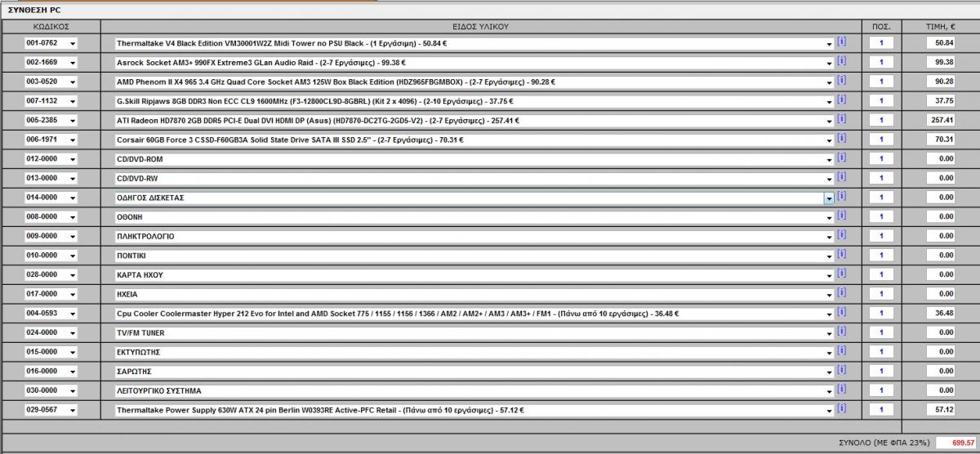The width and height of the screenshot is (980, 454).
Task: Open the code dropdown showing 030-0000
Action: [x=51, y=391]
